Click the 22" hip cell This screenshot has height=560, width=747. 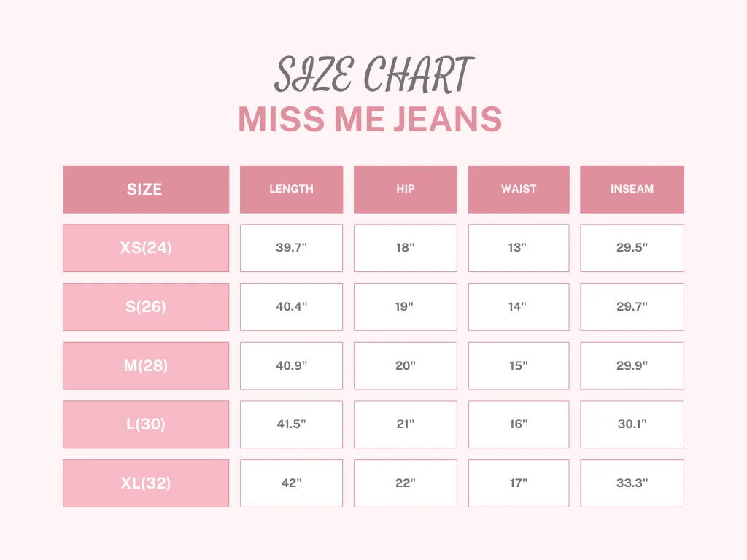[405, 483]
